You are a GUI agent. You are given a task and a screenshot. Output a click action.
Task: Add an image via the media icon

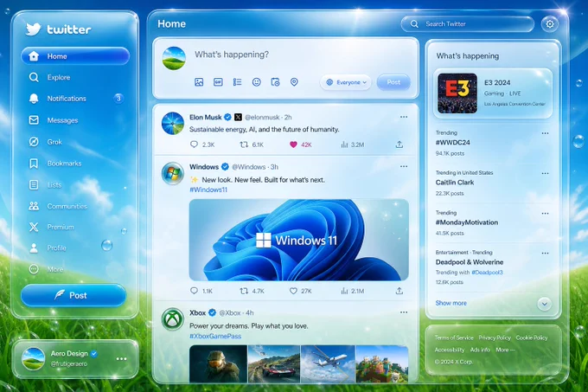199,82
